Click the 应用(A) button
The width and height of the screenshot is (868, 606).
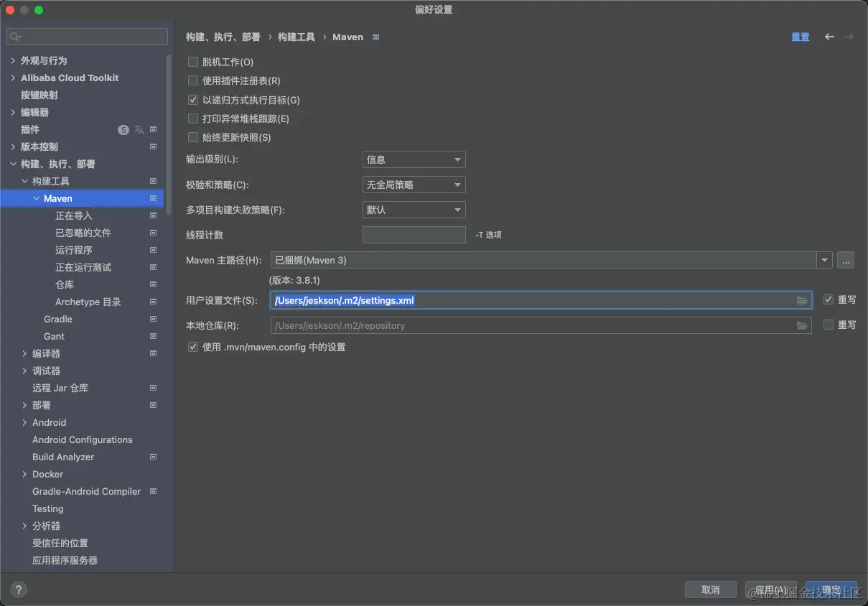771,589
